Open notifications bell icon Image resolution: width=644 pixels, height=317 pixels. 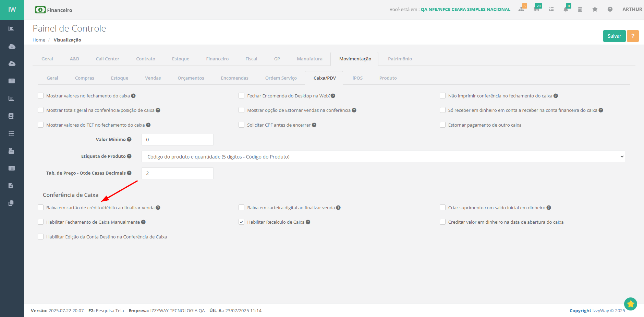(566, 9)
